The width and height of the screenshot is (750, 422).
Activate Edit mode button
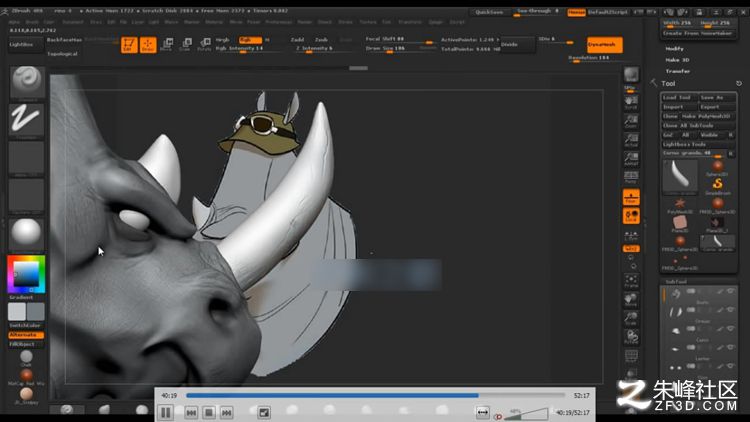point(129,45)
